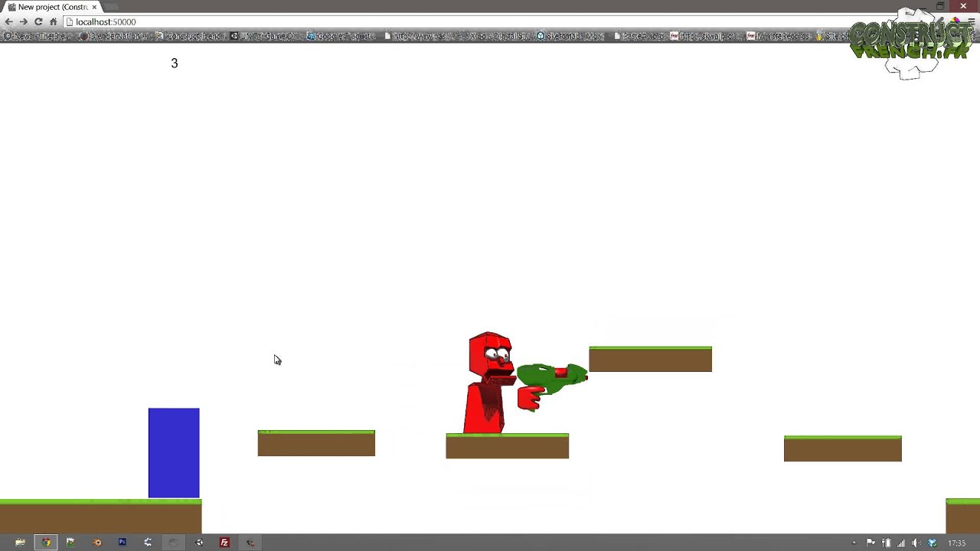Open Photoshop from the taskbar
Viewport: 980px width, 551px height.
[122, 543]
